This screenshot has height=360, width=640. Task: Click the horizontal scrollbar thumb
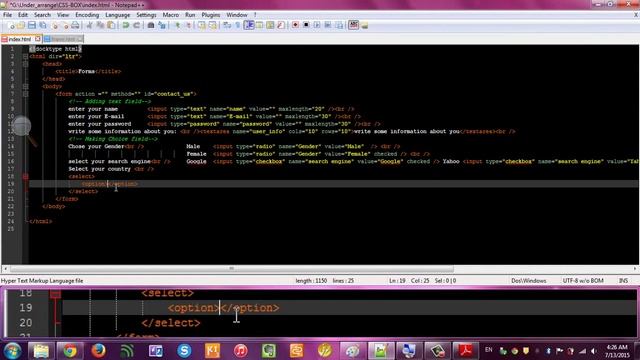tap(231, 269)
